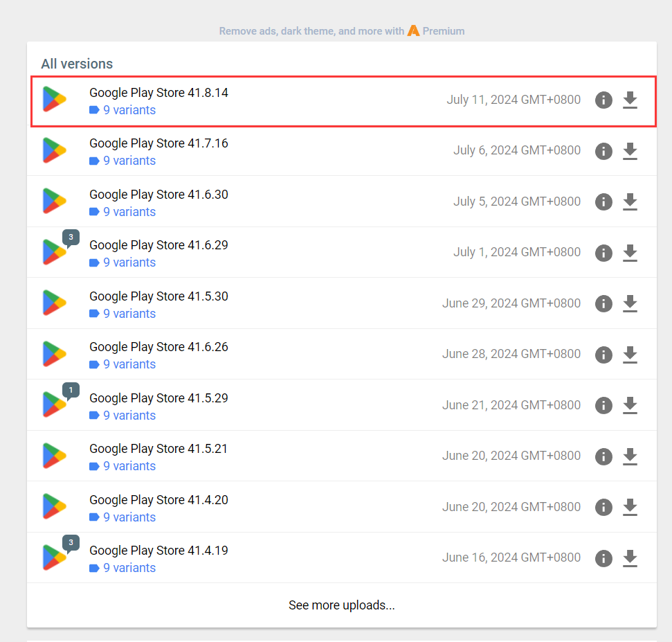Click the Play Store icon for version 41.6.26
Image resolution: width=672 pixels, height=642 pixels.
tap(55, 354)
